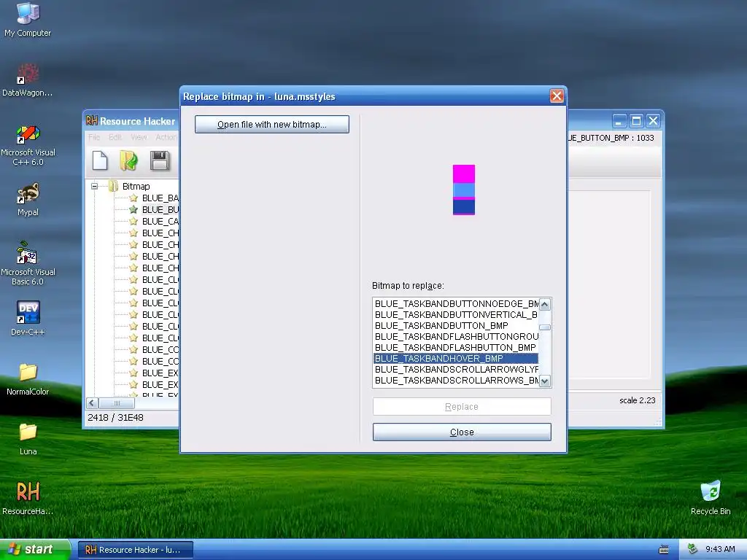Collapse the Bitmap tree node

[x=94, y=186]
